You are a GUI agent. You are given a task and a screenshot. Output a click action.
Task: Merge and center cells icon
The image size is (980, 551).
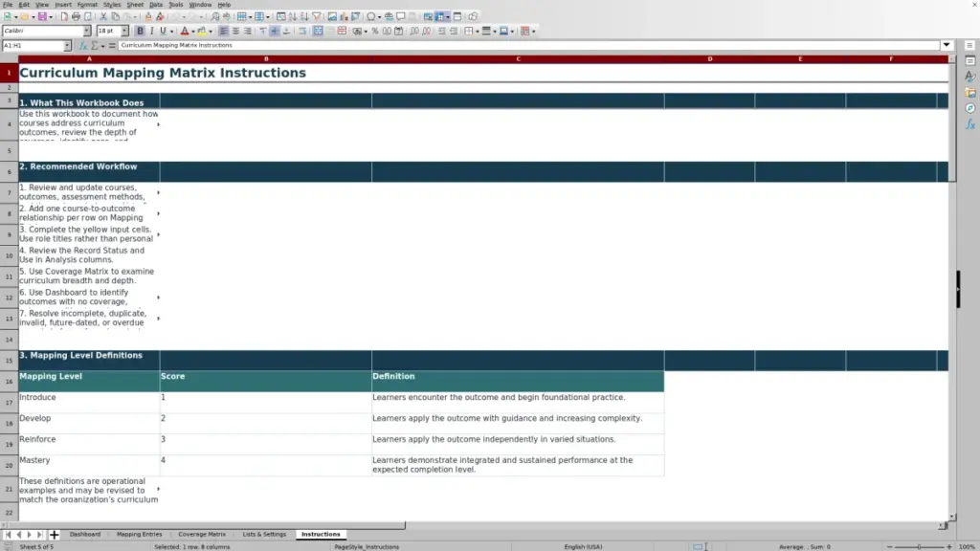[x=318, y=32]
